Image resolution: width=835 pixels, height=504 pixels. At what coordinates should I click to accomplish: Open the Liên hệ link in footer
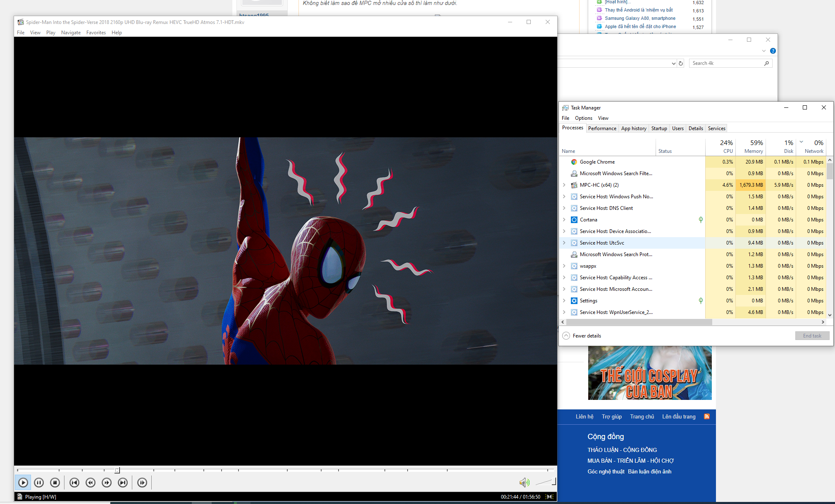point(584,416)
